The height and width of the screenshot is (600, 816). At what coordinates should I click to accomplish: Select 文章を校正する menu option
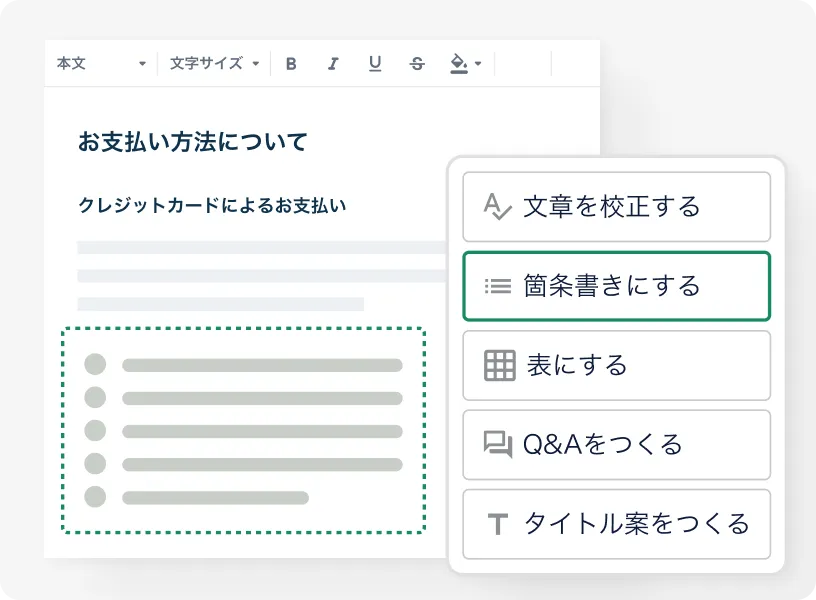616,207
